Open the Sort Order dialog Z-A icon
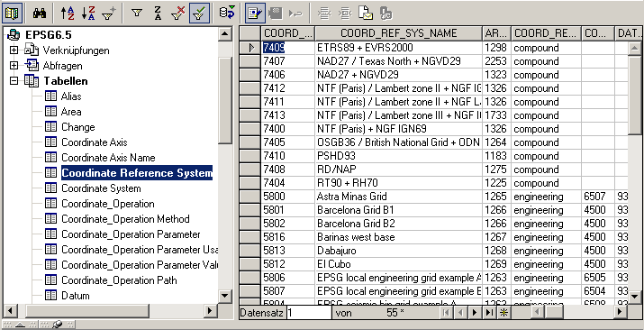 (159, 14)
